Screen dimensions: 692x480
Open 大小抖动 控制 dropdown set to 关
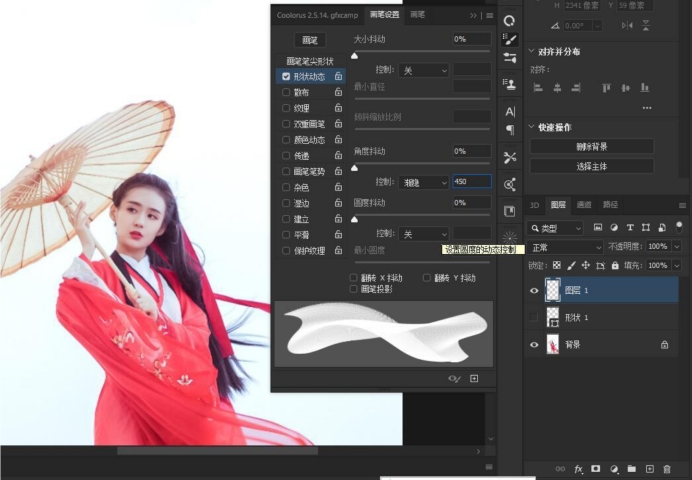[424, 71]
